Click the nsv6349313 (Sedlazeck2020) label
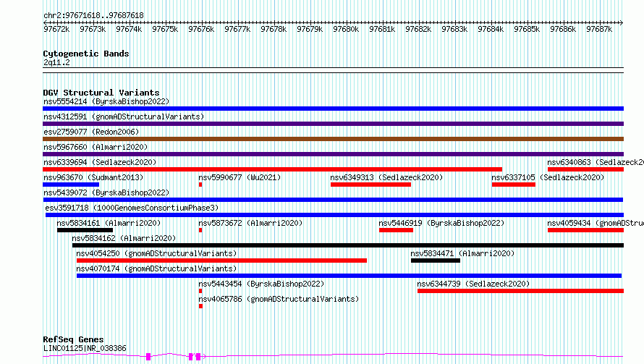Image resolution: width=644 pixels, height=364 pixels. coord(386,177)
